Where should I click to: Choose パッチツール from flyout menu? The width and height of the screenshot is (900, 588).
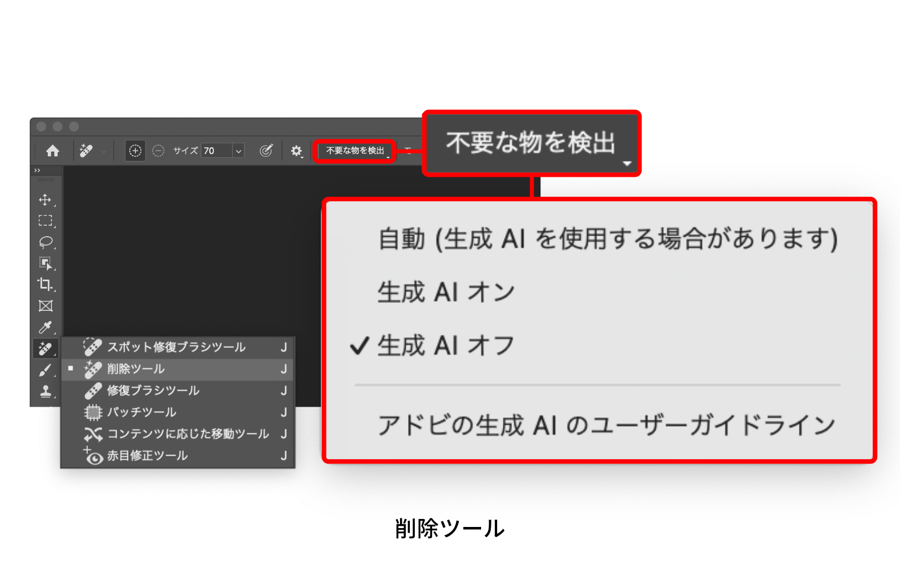coord(142,412)
